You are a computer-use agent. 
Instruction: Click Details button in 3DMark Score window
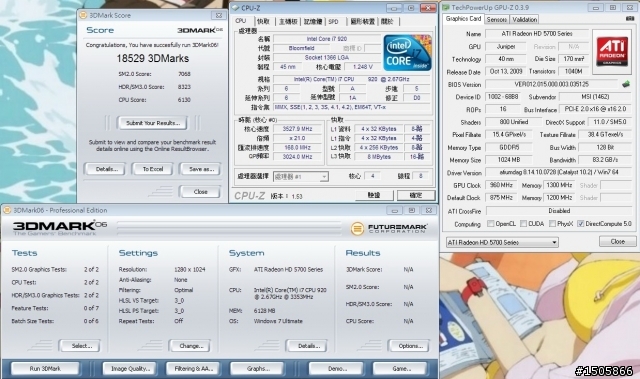104,169
